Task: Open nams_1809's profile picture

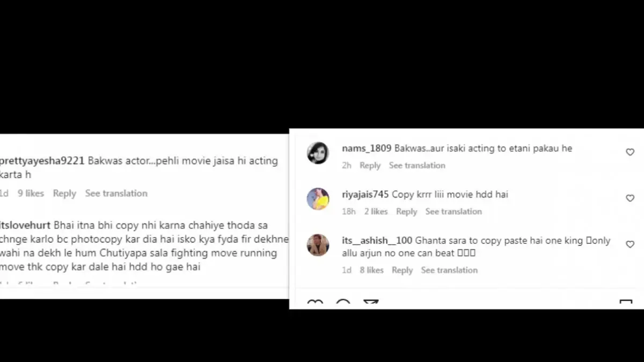Action: click(318, 153)
